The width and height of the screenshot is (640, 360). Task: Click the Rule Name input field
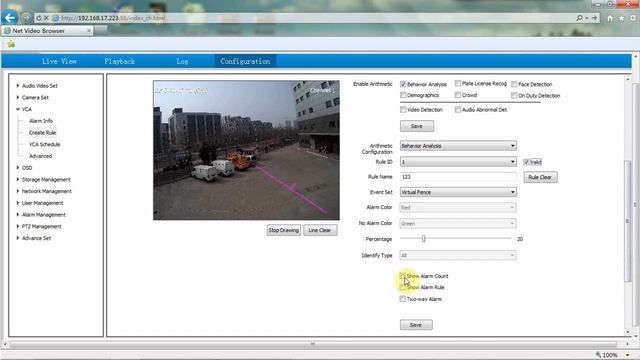click(458, 177)
